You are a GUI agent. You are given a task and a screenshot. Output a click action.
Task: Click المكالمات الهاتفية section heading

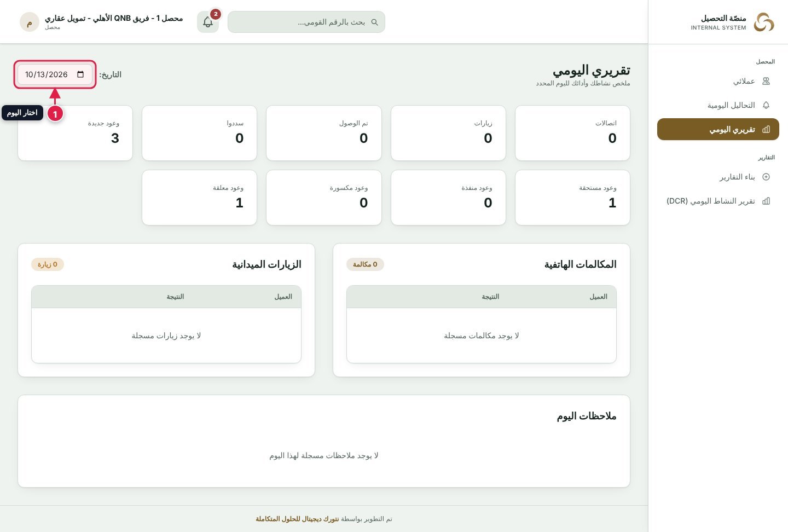581,264
